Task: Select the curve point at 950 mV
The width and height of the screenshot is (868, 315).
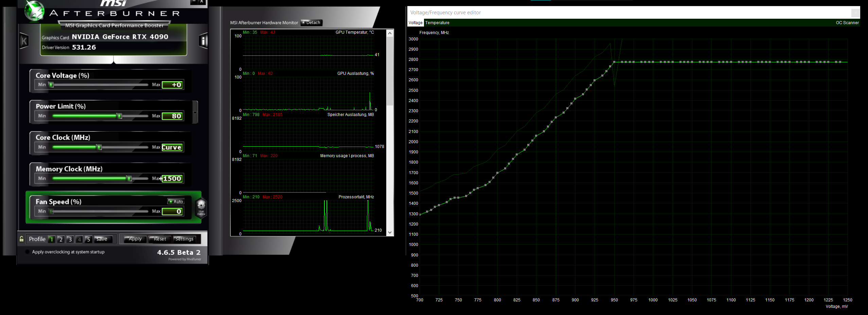Action: coord(614,62)
